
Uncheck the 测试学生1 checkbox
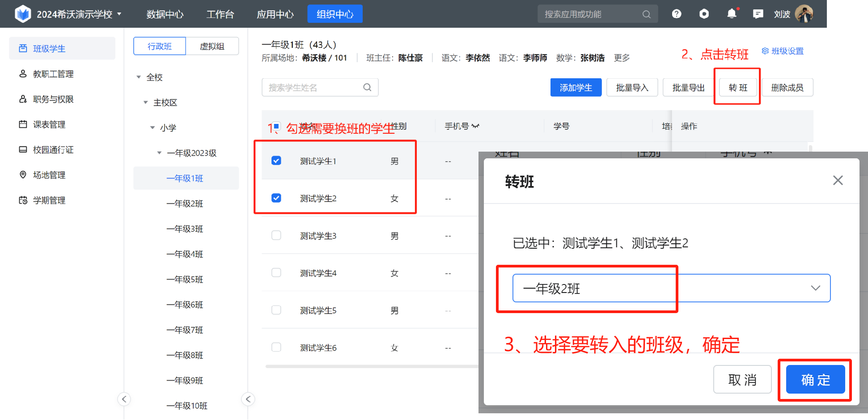tap(276, 161)
